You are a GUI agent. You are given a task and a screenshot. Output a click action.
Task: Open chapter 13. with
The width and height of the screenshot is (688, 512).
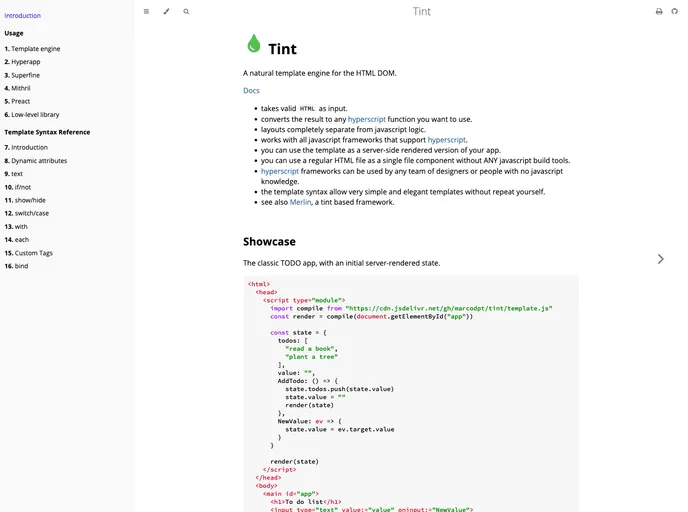point(16,226)
